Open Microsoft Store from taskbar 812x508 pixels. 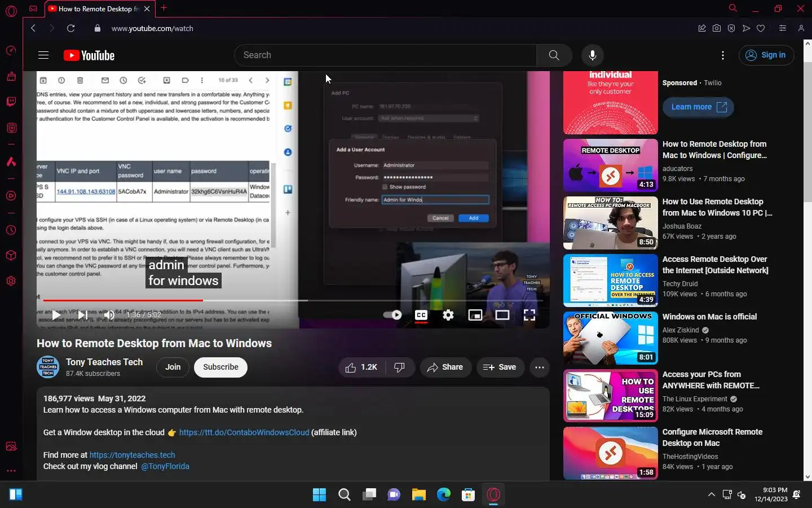click(468, 495)
